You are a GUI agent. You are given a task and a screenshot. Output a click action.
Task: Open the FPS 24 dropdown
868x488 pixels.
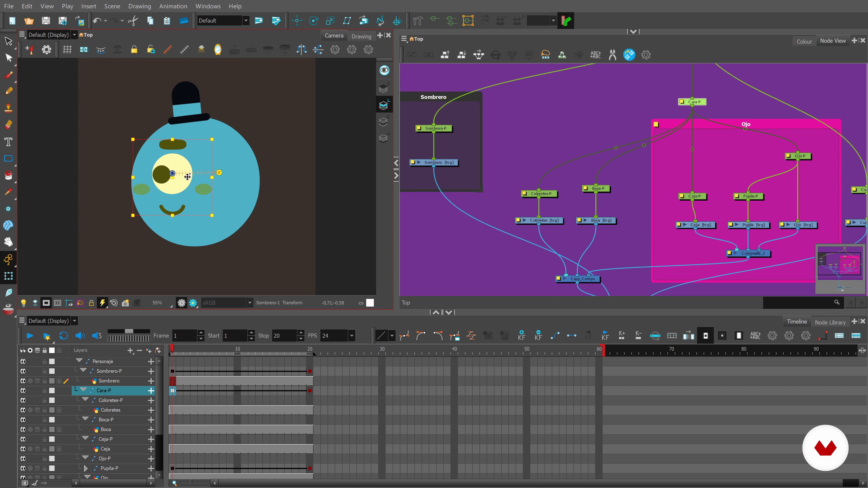pos(352,336)
